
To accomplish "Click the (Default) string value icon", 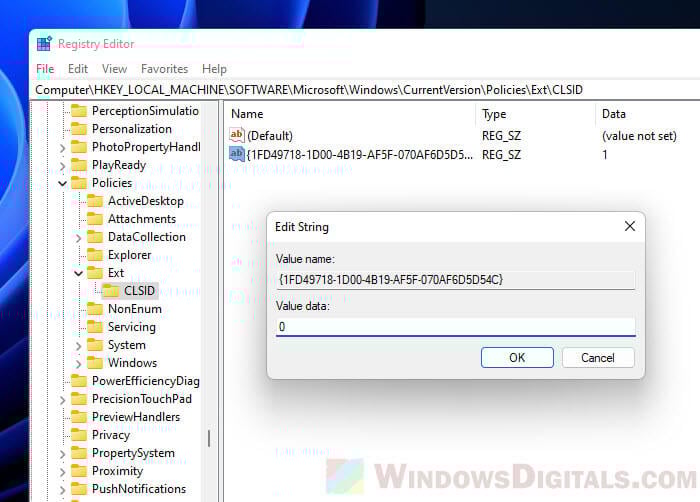I will point(237,135).
